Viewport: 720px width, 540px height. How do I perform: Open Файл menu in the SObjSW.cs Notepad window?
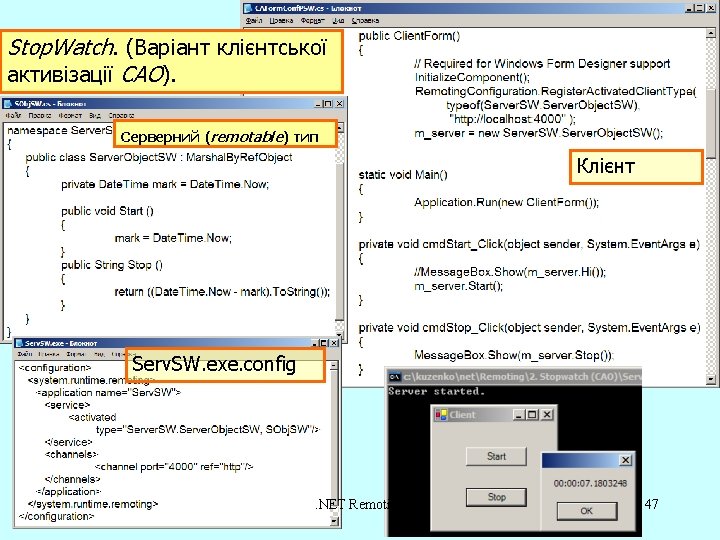point(13,115)
